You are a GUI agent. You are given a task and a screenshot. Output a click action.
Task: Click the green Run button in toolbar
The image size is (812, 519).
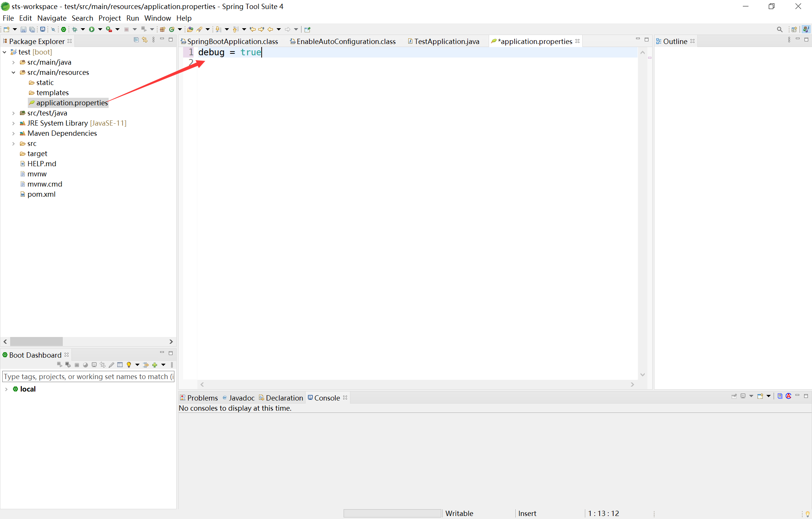pyautogui.click(x=91, y=29)
